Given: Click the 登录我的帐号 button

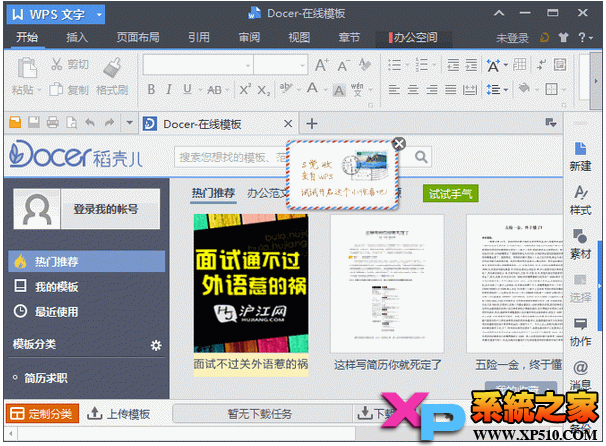Looking at the screenshot, I should point(110,209).
